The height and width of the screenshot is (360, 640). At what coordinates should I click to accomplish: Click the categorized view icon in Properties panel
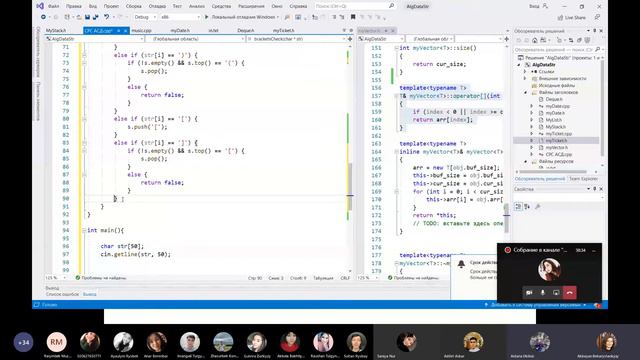(518, 207)
